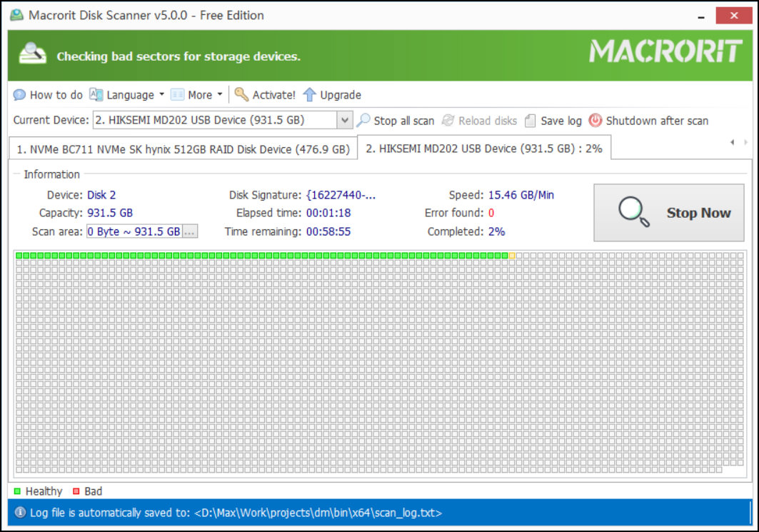This screenshot has width=759, height=532.
Task: Click the Language translate icon
Action: pyautogui.click(x=96, y=95)
